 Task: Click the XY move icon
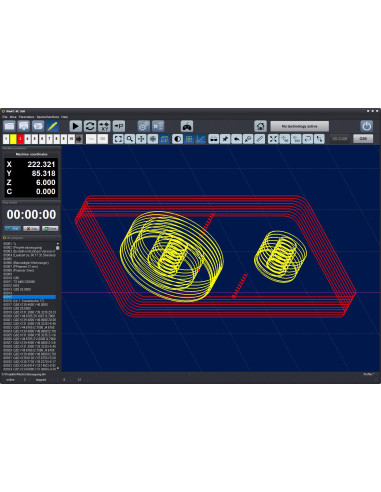click(x=104, y=126)
